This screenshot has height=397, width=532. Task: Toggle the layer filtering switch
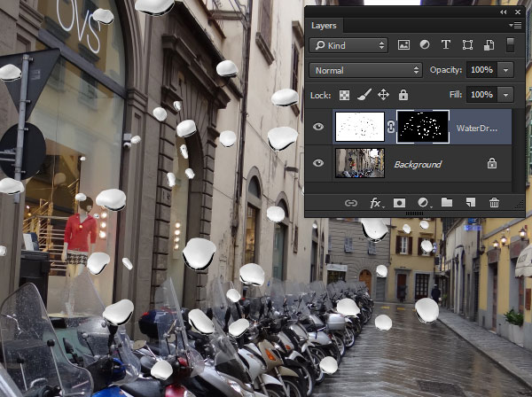point(510,45)
